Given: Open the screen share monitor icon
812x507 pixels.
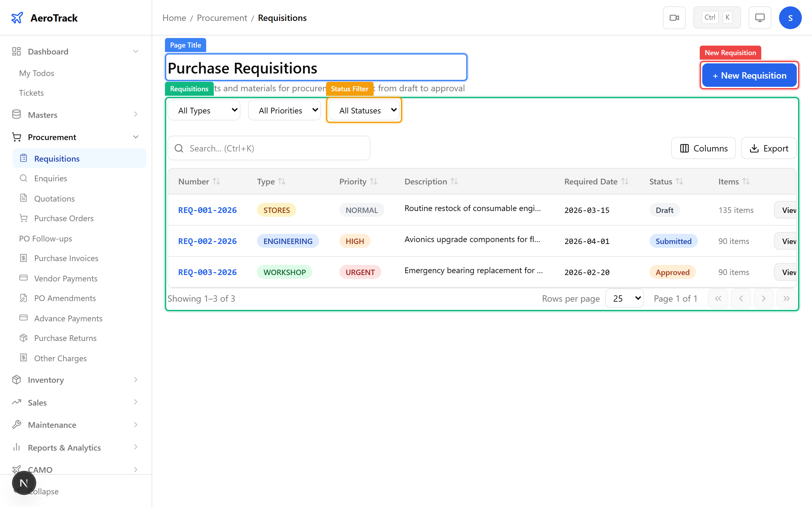Looking at the screenshot, I should click(x=760, y=17).
